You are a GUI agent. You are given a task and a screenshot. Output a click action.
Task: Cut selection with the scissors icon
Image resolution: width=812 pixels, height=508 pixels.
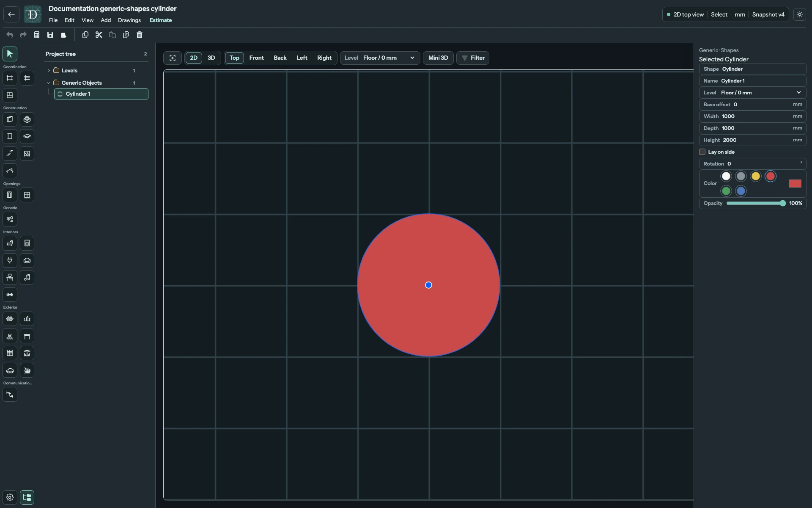[x=99, y=35]
